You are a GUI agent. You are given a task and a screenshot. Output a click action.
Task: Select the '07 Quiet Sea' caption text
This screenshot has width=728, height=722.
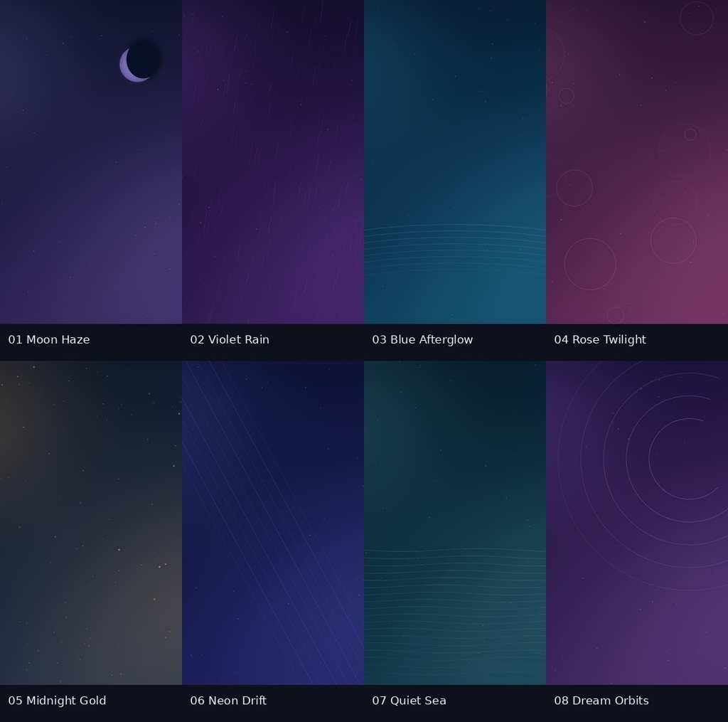(x=409, y=701)
